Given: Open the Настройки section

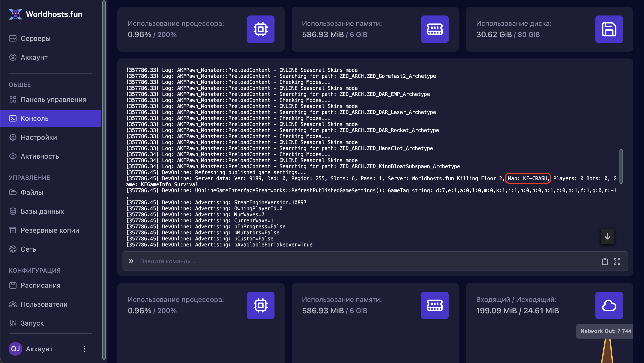Looking at the screenshot, I should coord(39,137).
